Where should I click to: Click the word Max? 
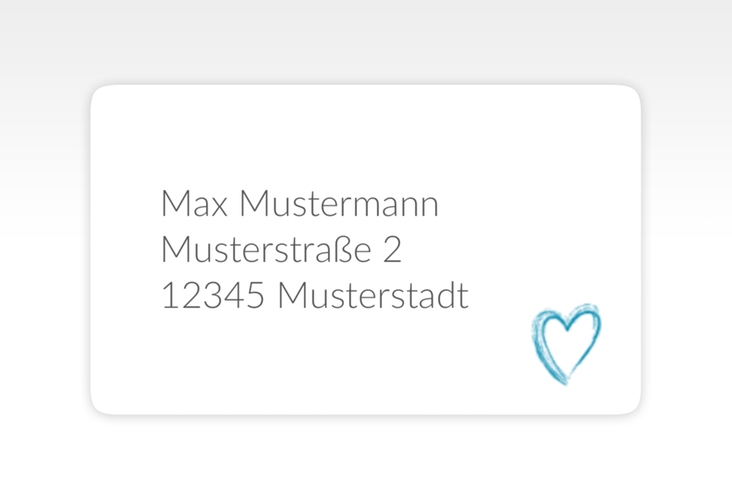[194, 204]
